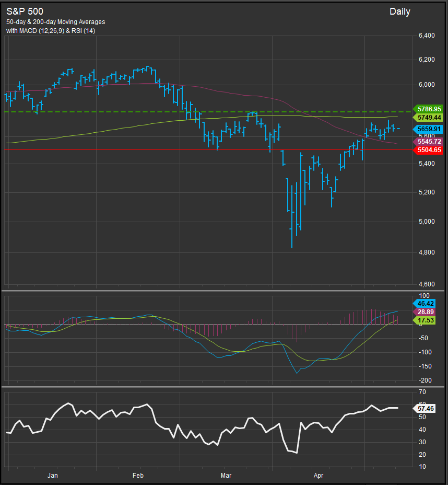Click the -100 MACD axis label
448x485 pixels.
click(x=425, y=352)
